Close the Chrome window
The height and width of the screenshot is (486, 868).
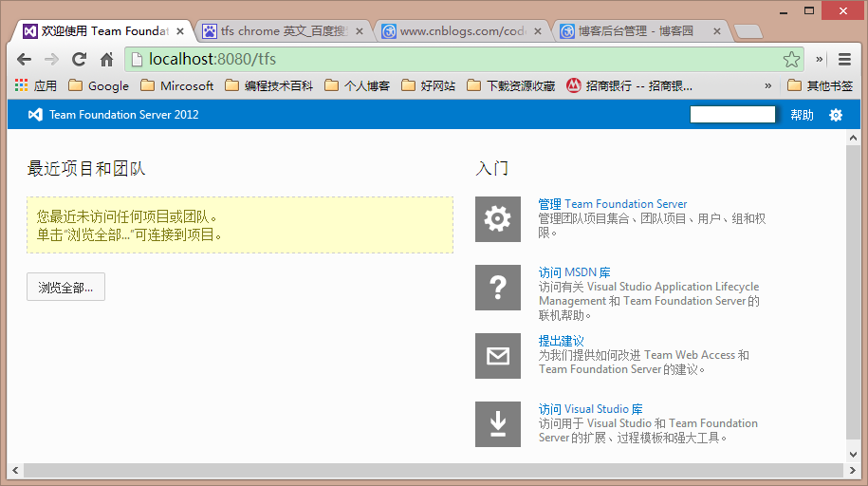point(842,11)
